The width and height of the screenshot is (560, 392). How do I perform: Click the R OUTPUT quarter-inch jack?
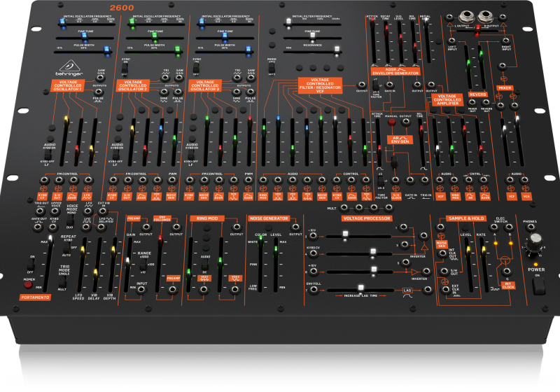pos(485,16)
